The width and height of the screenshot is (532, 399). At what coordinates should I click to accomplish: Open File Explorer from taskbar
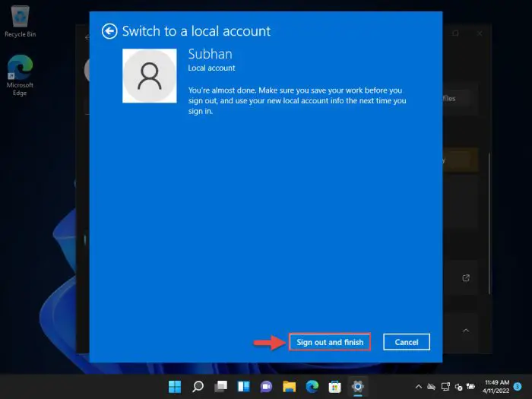coord(289,386)
